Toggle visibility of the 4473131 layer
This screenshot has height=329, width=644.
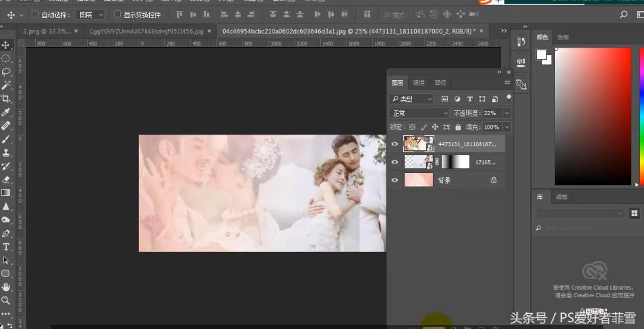[395, 144]
